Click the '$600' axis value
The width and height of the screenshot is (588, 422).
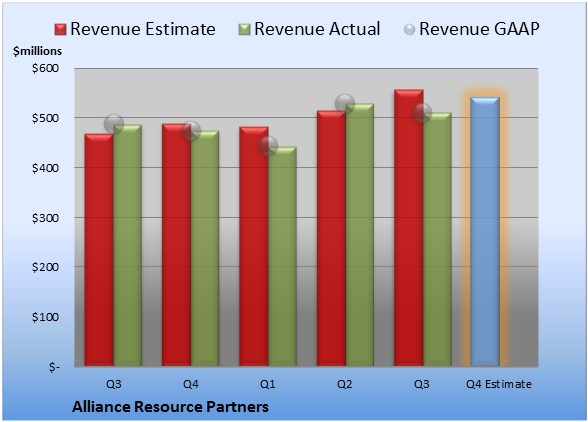click(x=45, y=68)
